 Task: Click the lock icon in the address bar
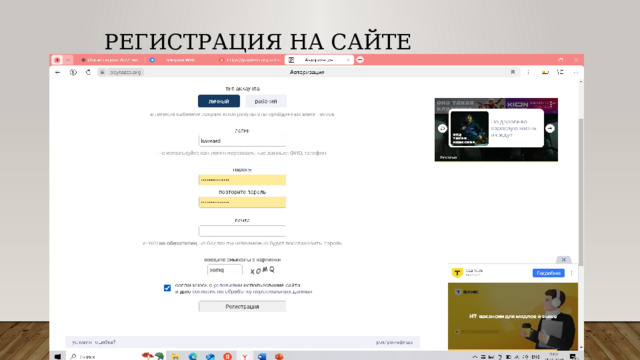tap(102, 72)
